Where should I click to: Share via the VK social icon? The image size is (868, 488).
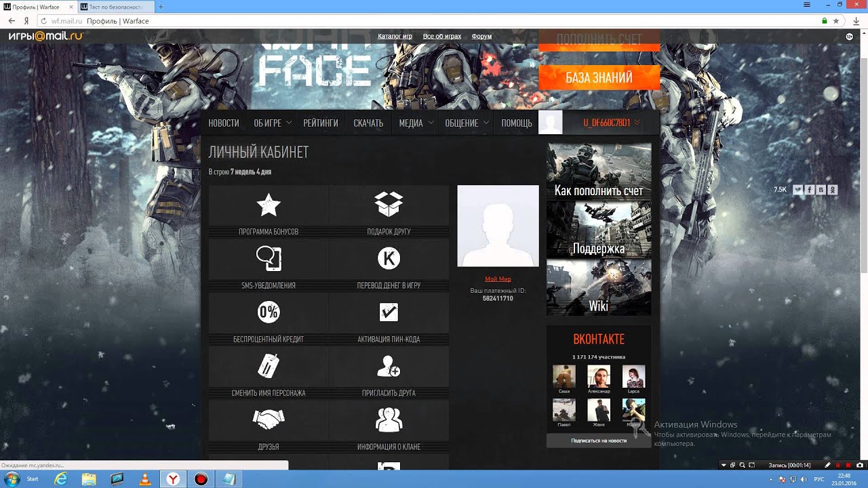coord(821,190)
